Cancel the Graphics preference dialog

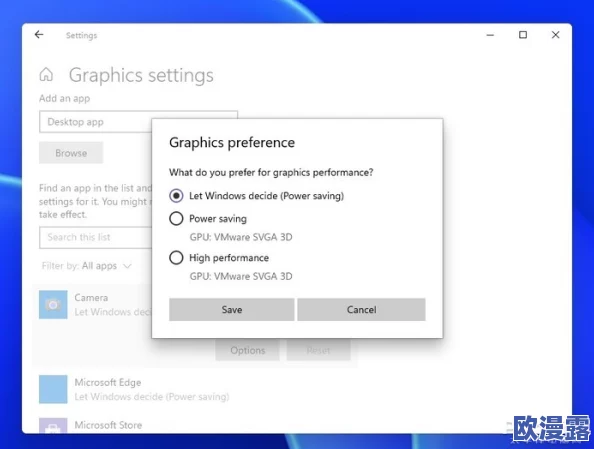(x=361, y=310)
